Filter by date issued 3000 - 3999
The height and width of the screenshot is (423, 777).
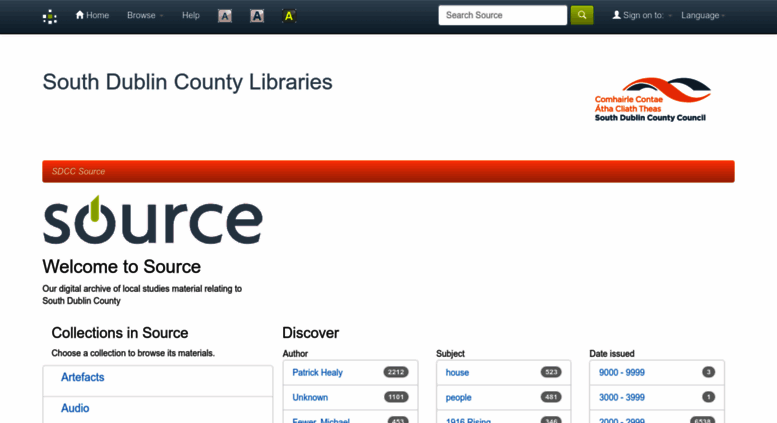click(x=621, y=397)
